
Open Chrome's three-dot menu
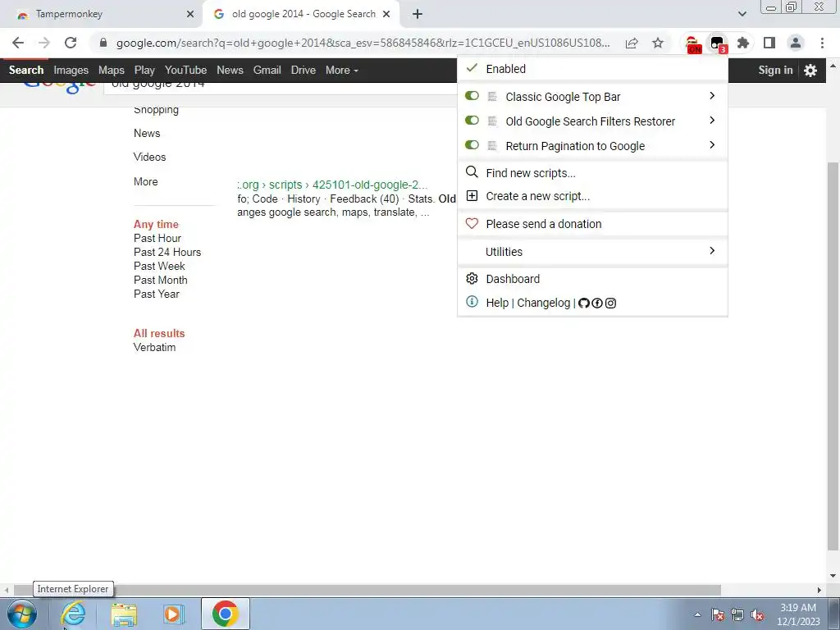tap(822, 43)
